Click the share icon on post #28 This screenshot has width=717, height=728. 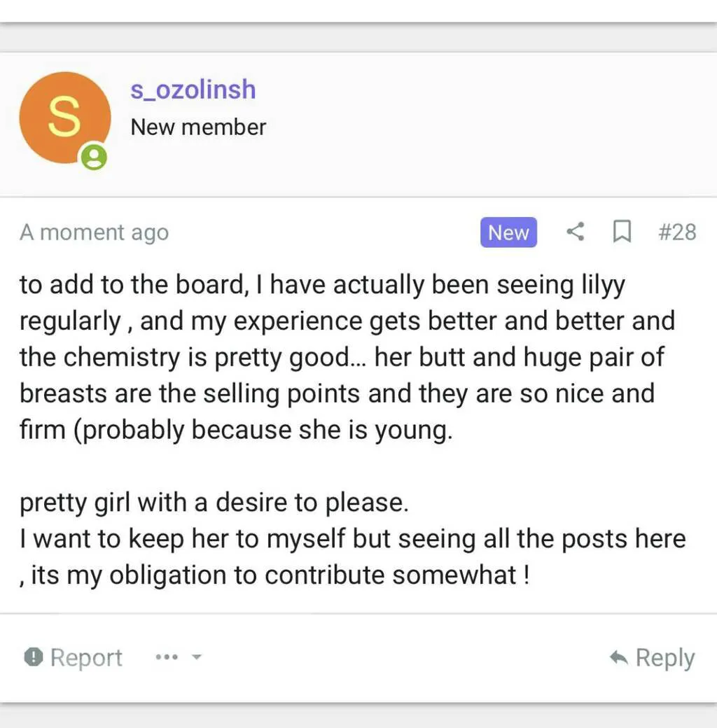click(575, 232)
